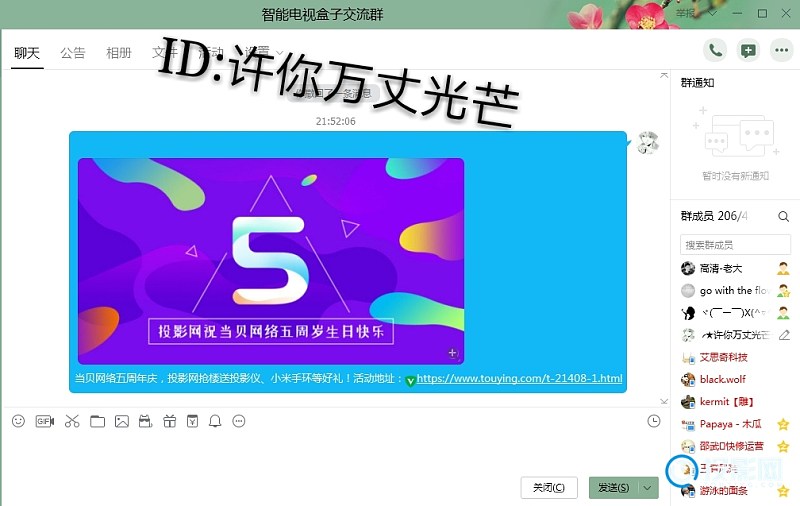The height and width of the screenshot is (506, 800).
Task: Insert a picture into the message
Action: (x=121, y=421)
